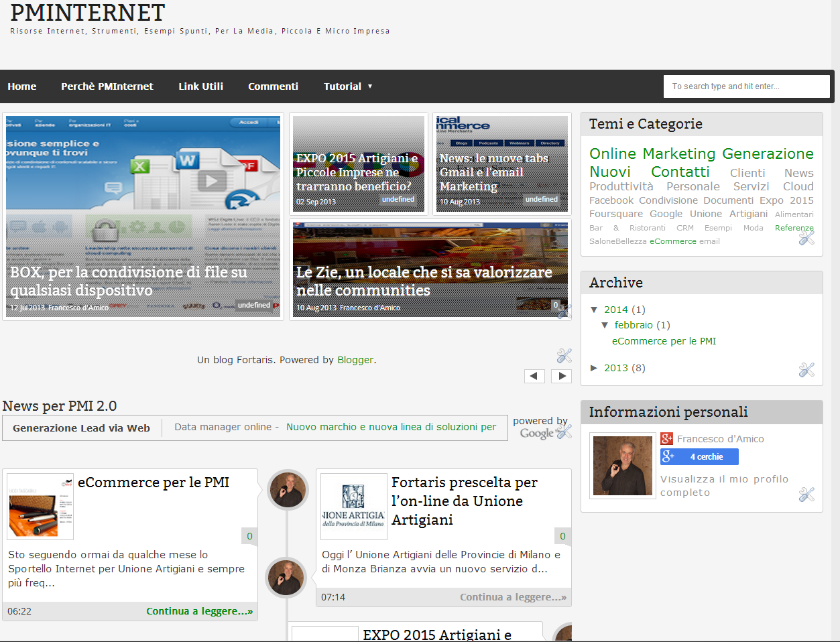Open the Commenti menu item
840x642 pixels.
(274, 86)
